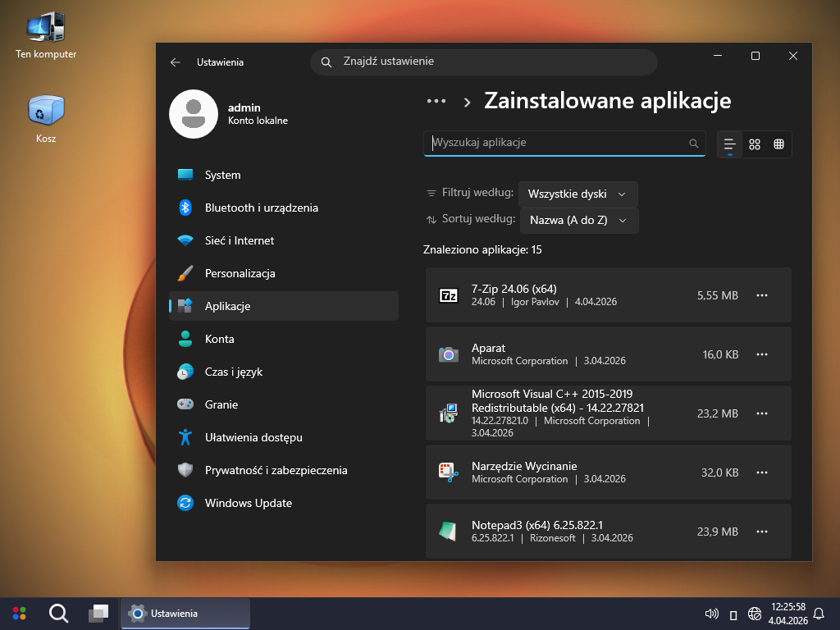
Task: Open more options for Notepad3 (x64)
Action: [x=761, y=532]
